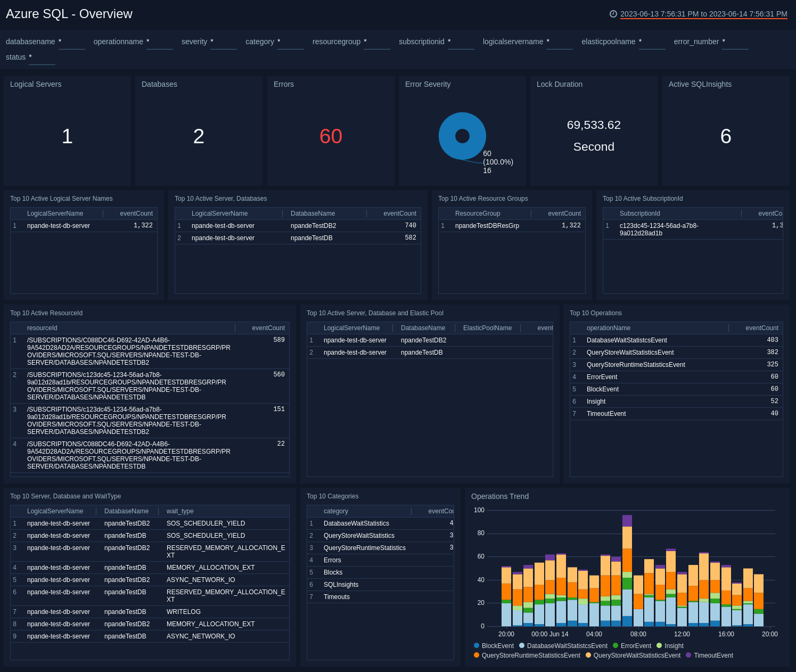Sort by operationName column header
Image resolution: width=796 pixels, height=672 pixels.
click(x=609, y=328)
